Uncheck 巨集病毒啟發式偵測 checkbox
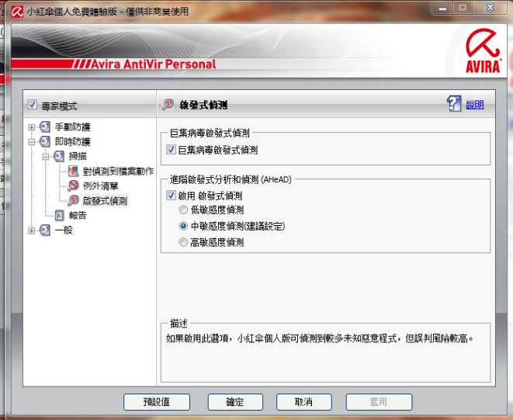513x420 pixels. pos(172,150)
